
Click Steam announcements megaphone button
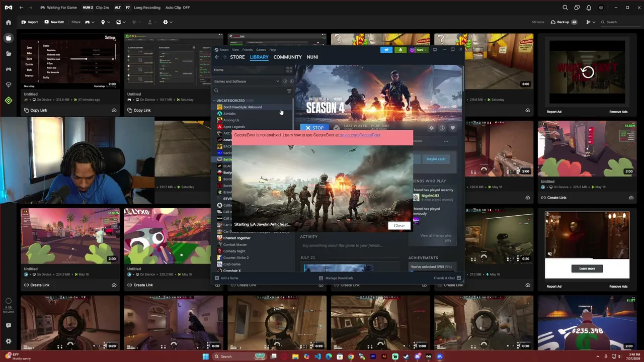pyautogui.click(x=386, y=50)
